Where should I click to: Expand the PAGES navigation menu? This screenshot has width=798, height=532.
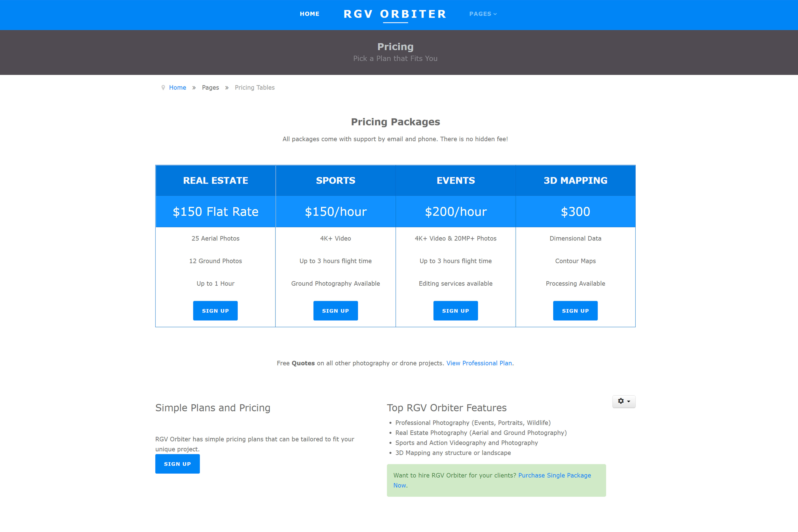coord(483,14)
